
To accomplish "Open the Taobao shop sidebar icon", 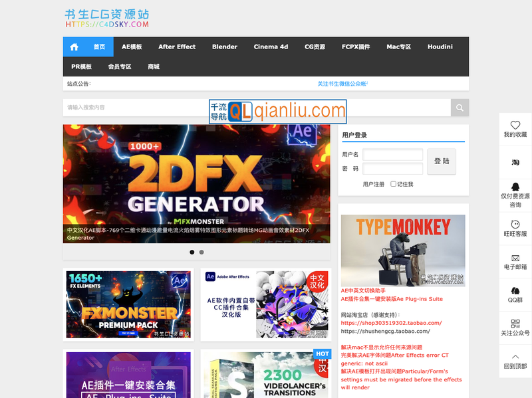I will pyautogui.click(x=515, y=162).
